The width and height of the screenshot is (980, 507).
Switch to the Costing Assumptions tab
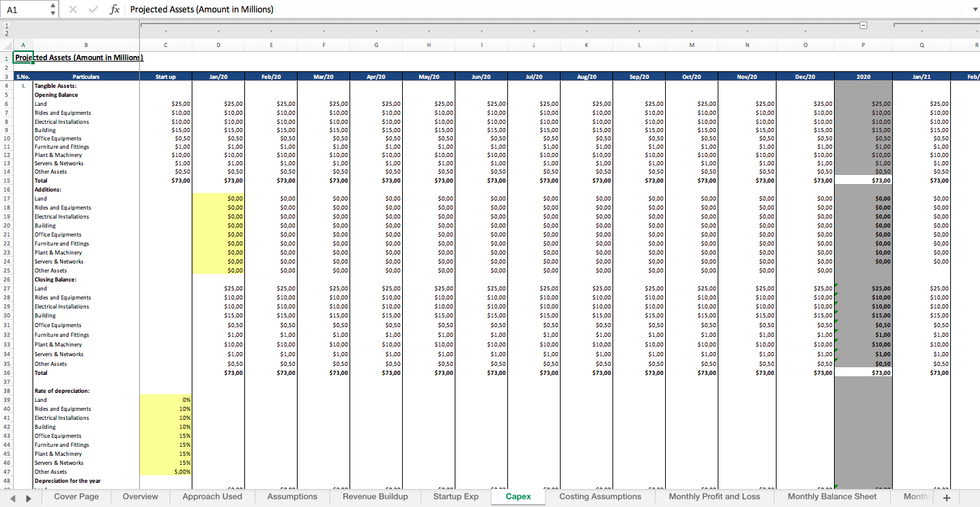coord(600,497)
